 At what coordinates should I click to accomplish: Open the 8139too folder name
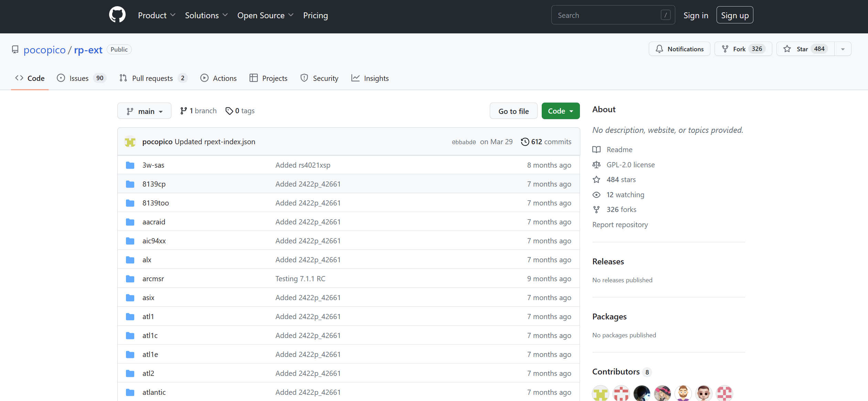[x=156, y=203]
